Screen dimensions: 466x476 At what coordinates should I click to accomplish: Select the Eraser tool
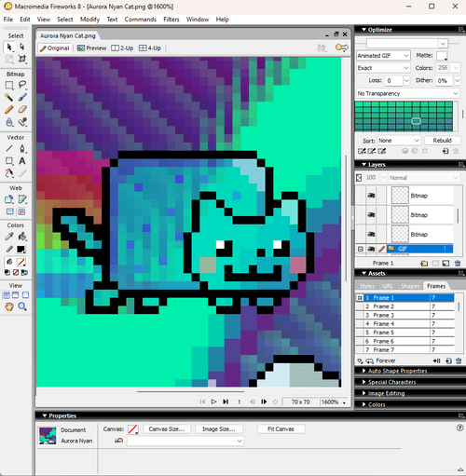click(x=22, y=109)
